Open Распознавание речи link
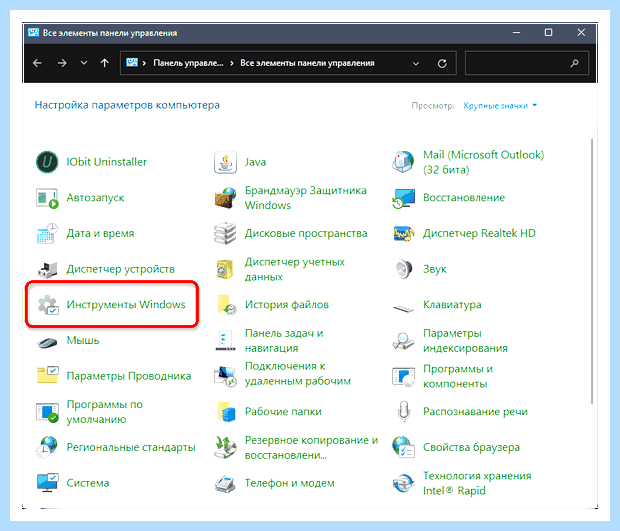 (x=475, y=412)
